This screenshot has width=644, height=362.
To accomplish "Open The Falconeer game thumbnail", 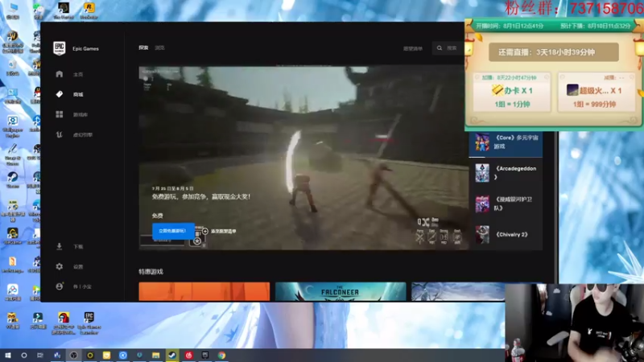I will (341, 291).
